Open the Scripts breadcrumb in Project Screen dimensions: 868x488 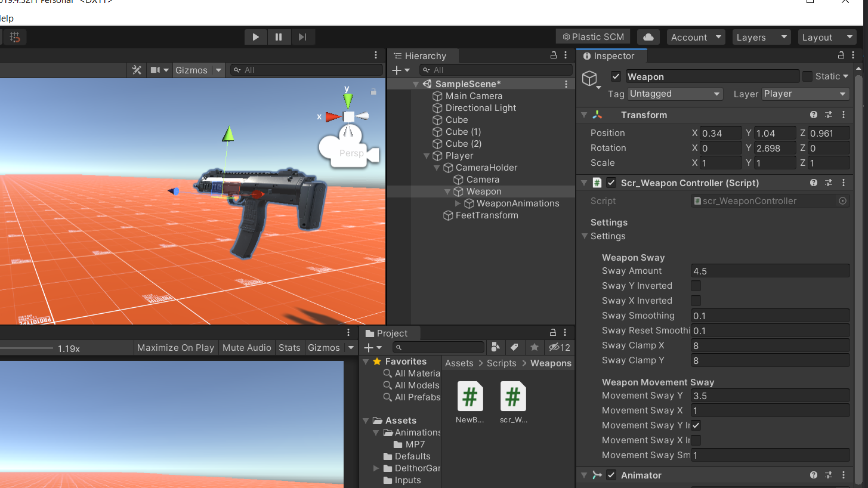click(501, 363)
